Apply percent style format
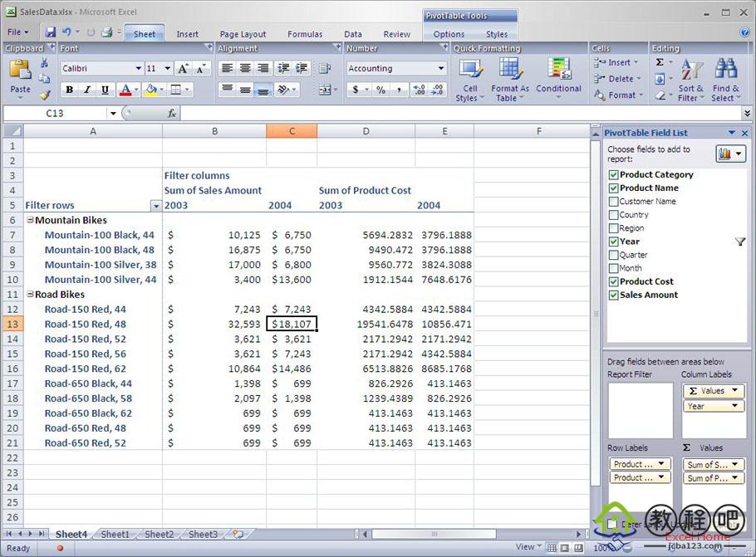This screenshot has height=557, width=756. (x=380, y=90)
